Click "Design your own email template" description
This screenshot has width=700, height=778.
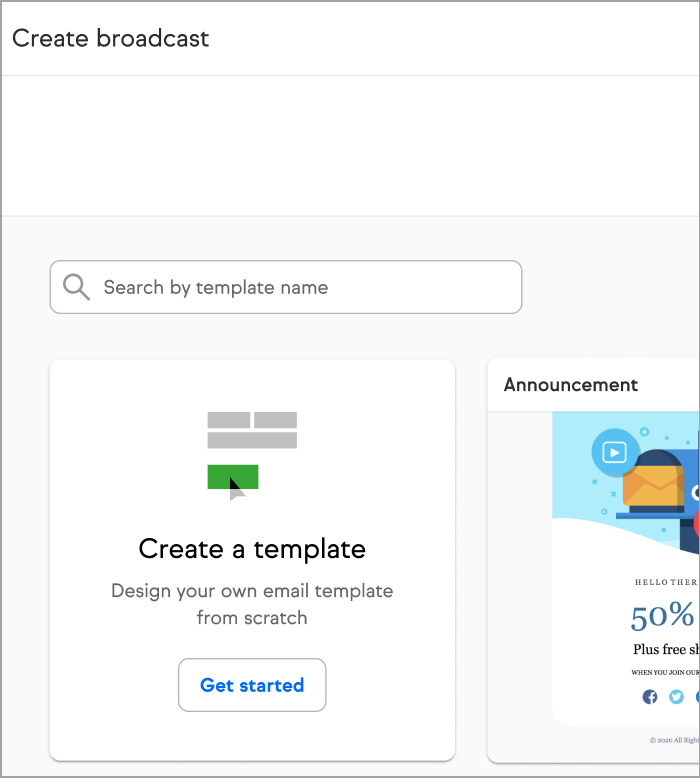click(252, 604)
